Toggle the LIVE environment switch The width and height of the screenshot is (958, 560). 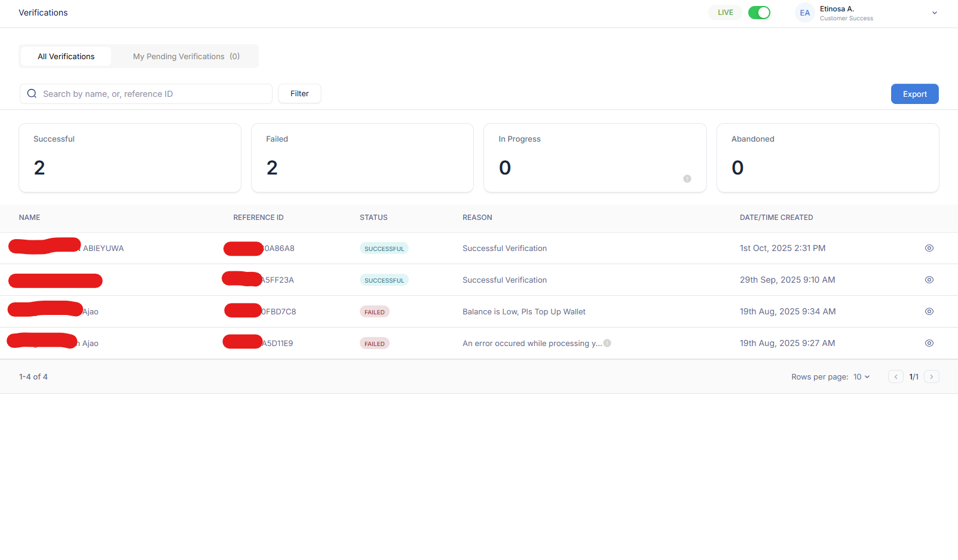(x=759, y=12)
